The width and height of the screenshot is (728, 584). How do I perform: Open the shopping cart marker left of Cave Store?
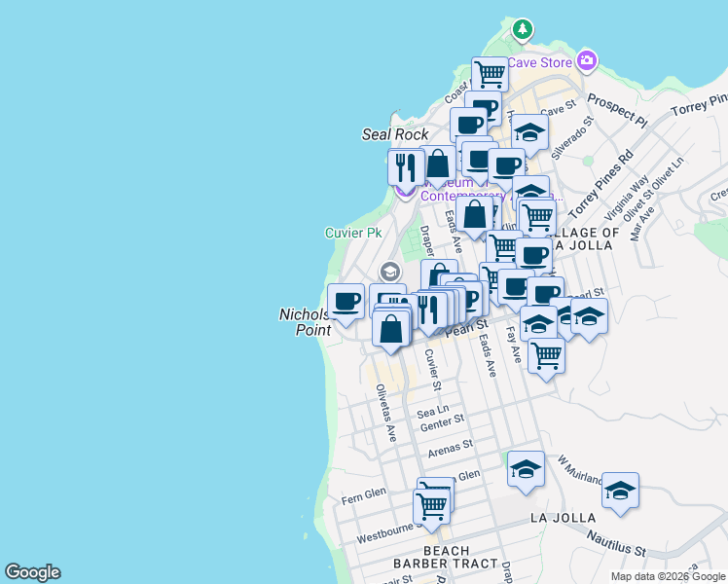(x=491, y=77)
